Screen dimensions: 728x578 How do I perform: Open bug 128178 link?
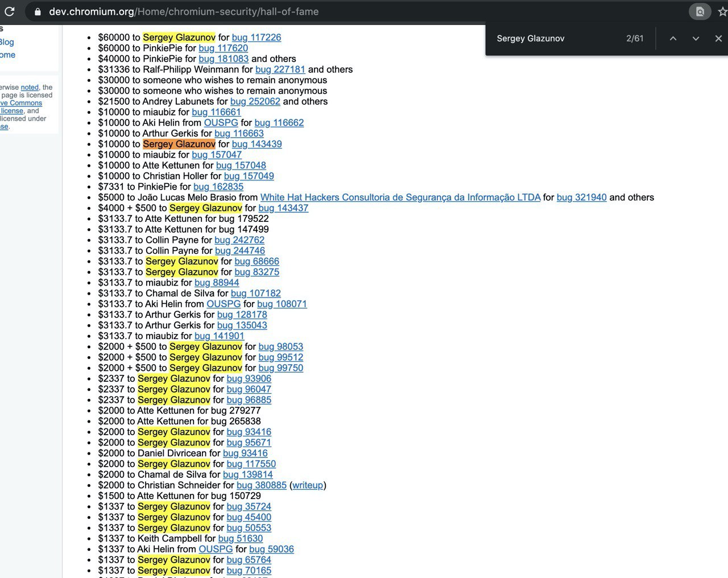pos(242,315)
